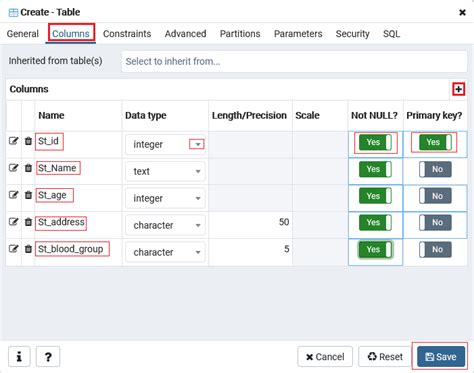Edit the St_blood_group column row
474x373 pixels.
point(13,249)
